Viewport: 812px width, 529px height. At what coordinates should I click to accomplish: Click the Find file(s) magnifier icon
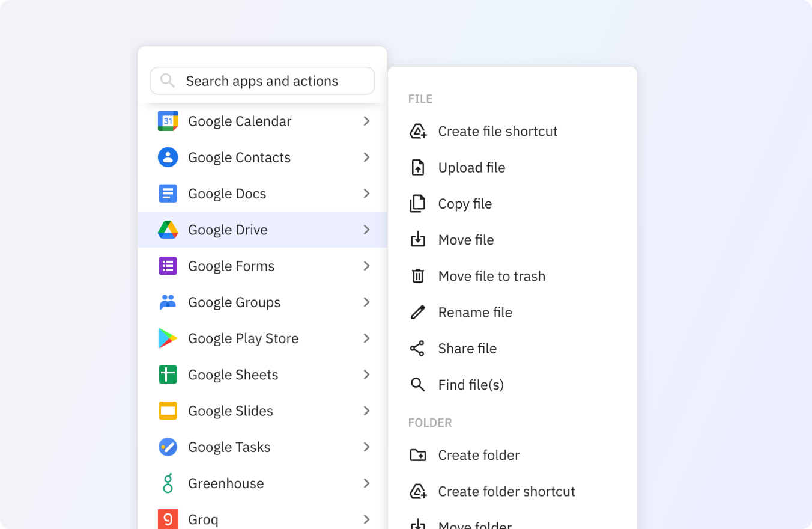417,385
